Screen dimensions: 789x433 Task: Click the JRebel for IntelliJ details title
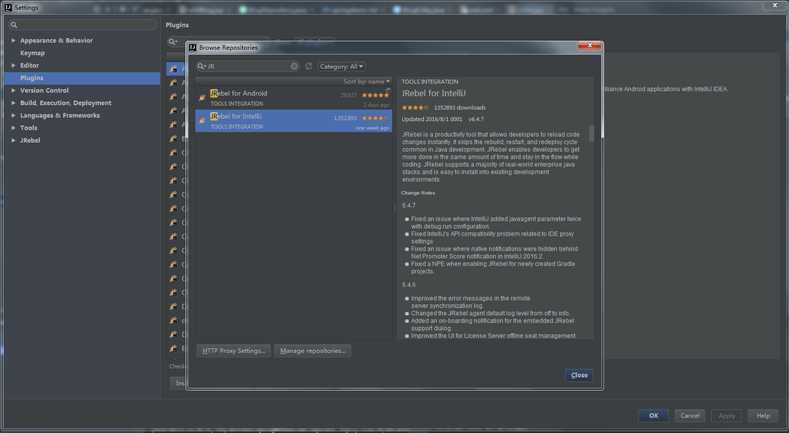tap(434, 94)
